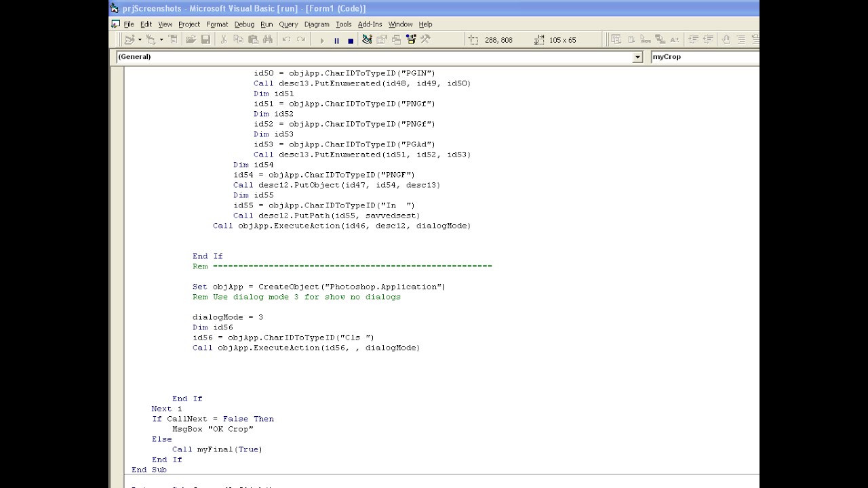Click the List Properties/Methods edit icon
Viewport: 868px width, 488px height.
tap(616, 40)
